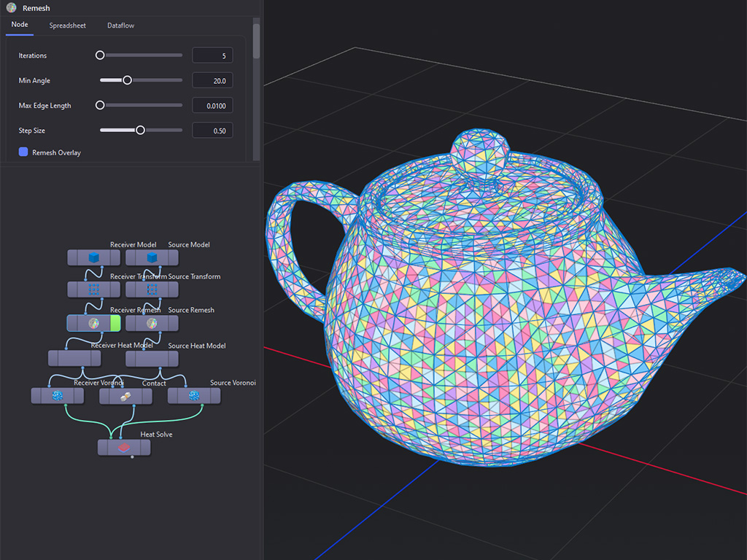Viewport: 747px width, 560px height.
Task: Click the Min Angle slider handle
Action: click(127, 80)
